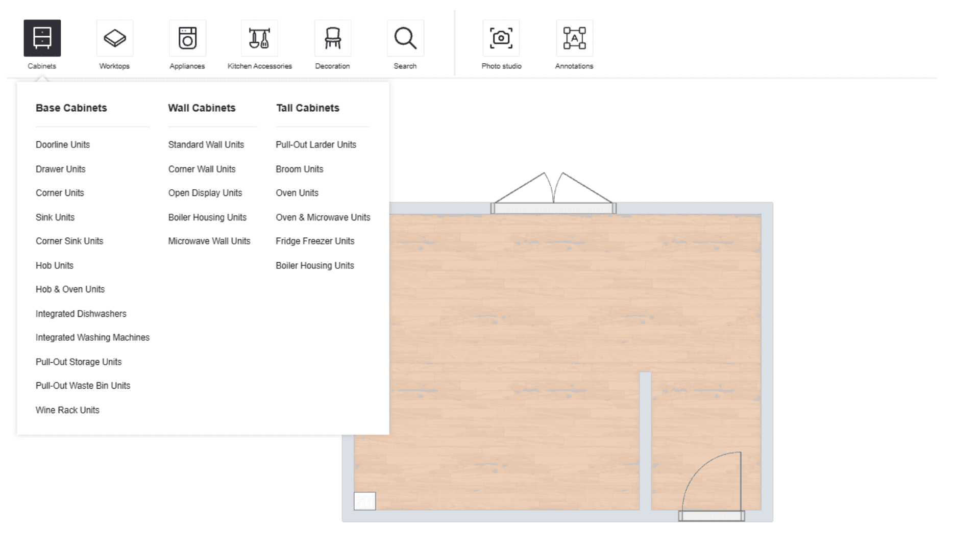This screenshot has height=551, width=980.
Task: Open Oven & Microwave Units
Action: click(323, 217)
